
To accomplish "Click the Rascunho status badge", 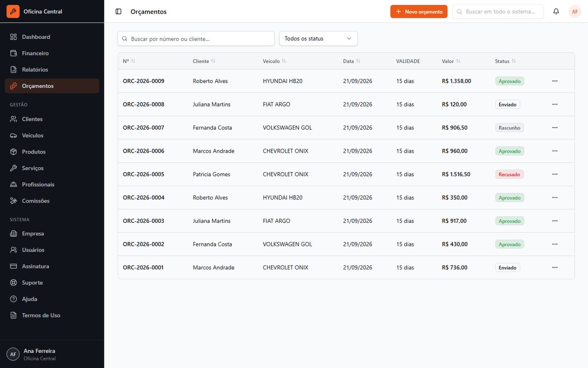I will [509, 128].
